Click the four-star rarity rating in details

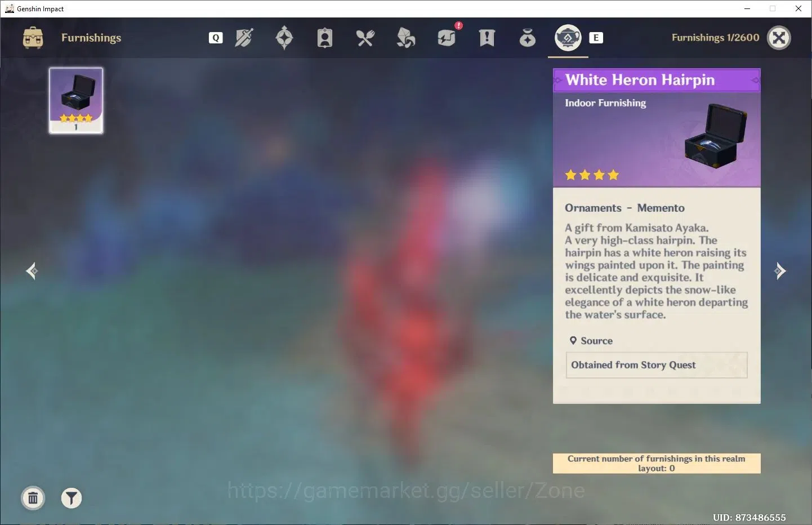click(592, 175)
